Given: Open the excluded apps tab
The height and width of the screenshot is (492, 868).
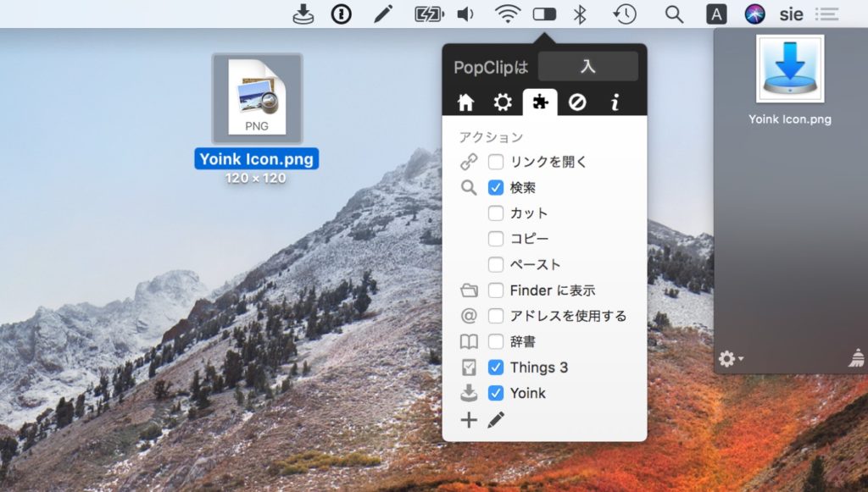Looking at the screenshot, I should click(x=577, y=102).
